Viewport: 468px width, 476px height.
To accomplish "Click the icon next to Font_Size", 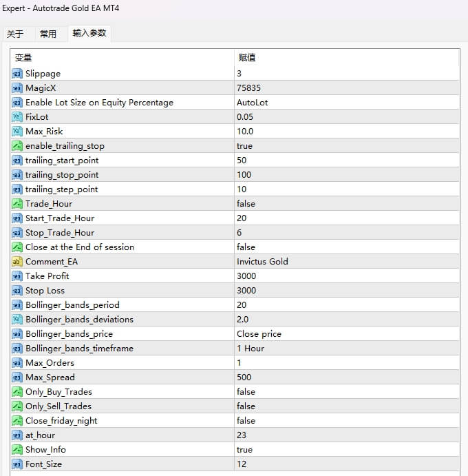I will pos(17,464).
